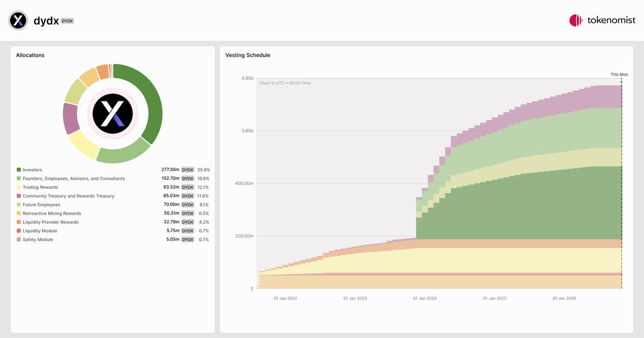Image resolution: width=644 pixels, height=338 pixels.
Task: Click the 9.1% percentage value
Action: (x=204, y=205)
